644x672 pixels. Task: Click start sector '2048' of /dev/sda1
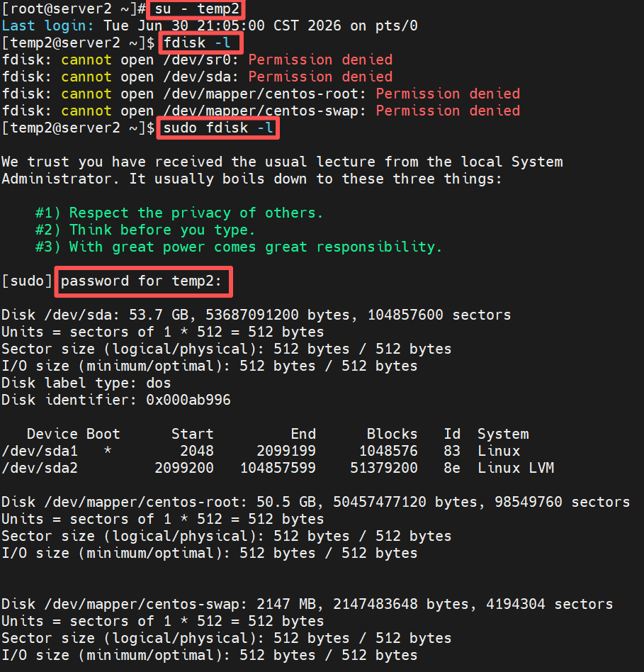click(x=197, y=451)
